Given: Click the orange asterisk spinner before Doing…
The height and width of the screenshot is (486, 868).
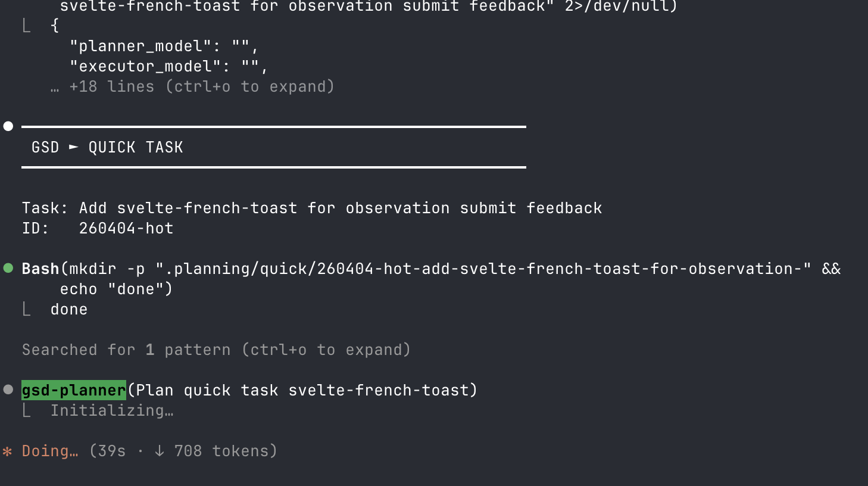Looking at the screenshot, I should tap(7, 451).
